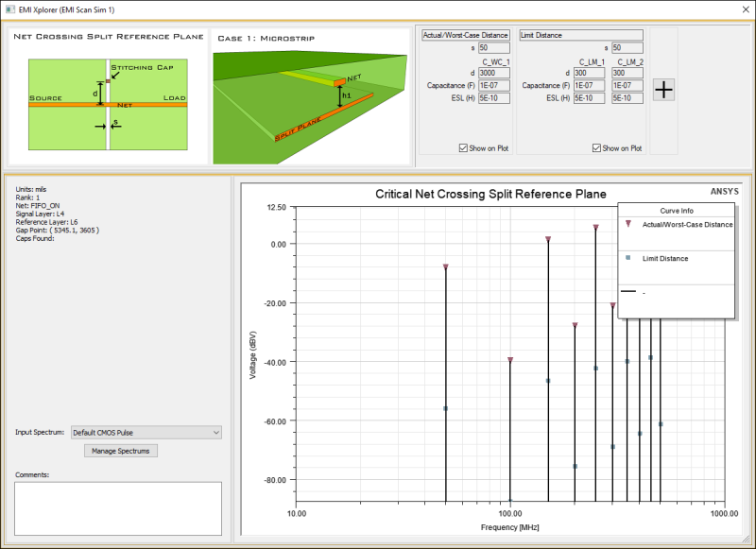Click the Actual/Worst-Case Distance name field
The width and height of the screenshot is (756, 549).
click(x=466, y=35)
